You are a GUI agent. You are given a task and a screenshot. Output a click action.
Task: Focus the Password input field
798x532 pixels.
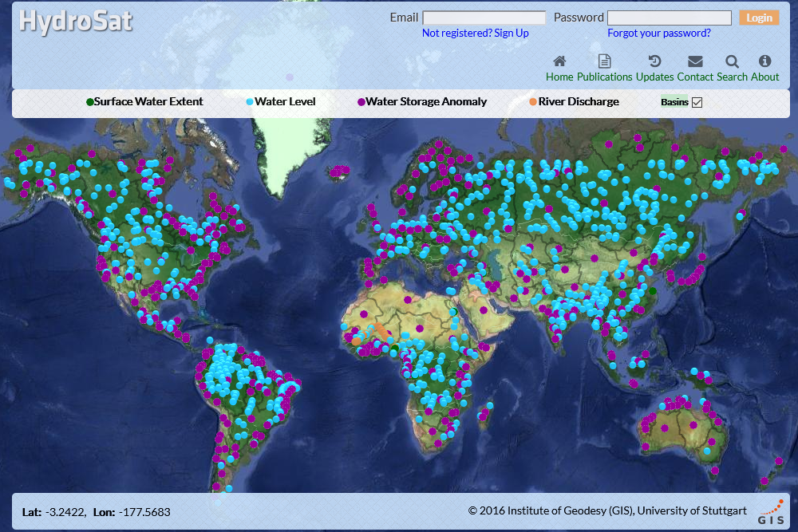click(x=670, y=18)
